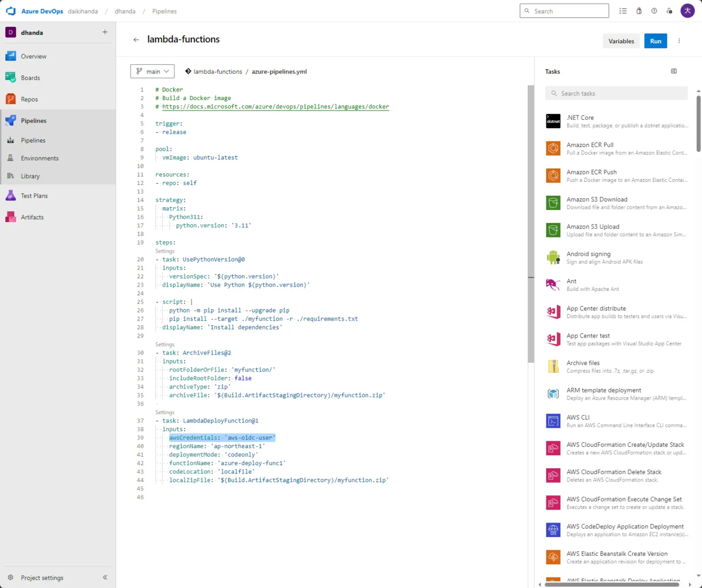The image size is (702, 588).
Task: Select AWS CloudFormation Execute Change Set task
Action: pyautogui.click(x=617, y=503)
